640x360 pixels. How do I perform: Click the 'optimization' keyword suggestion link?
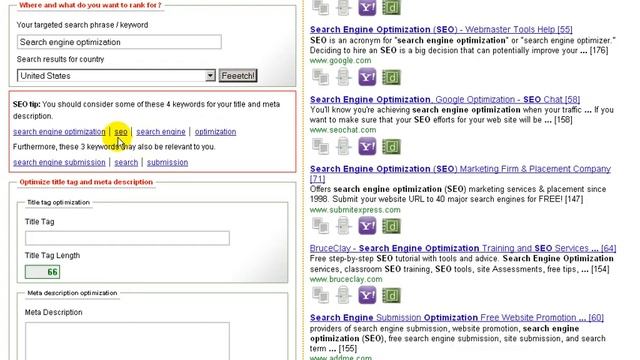[x=215, y=132]
